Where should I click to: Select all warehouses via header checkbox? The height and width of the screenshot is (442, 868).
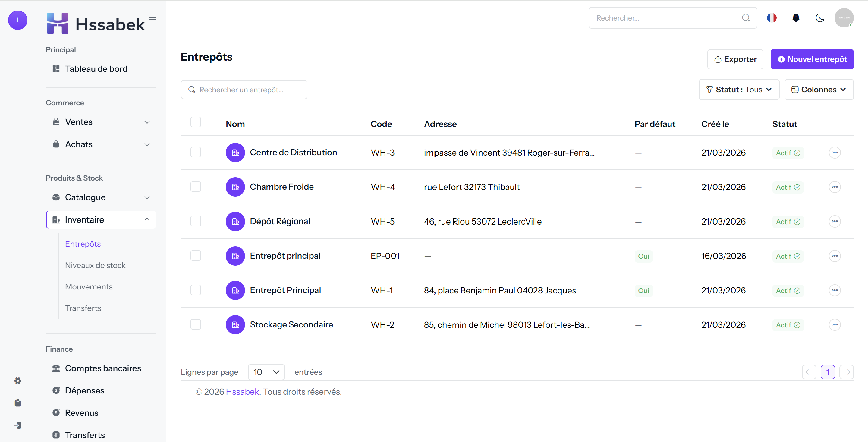[x=196, y=122]
